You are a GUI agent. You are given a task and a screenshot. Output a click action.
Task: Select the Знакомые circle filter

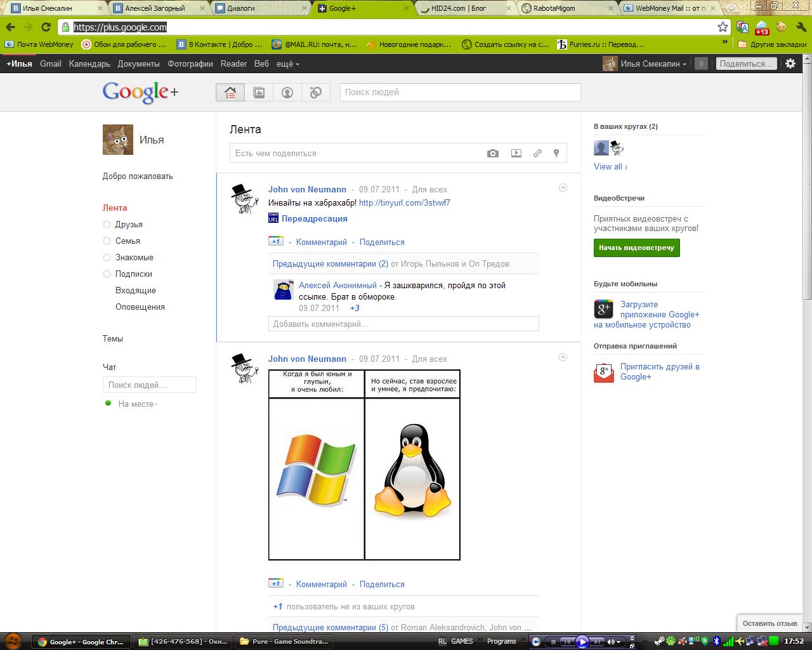pos(134,257)
